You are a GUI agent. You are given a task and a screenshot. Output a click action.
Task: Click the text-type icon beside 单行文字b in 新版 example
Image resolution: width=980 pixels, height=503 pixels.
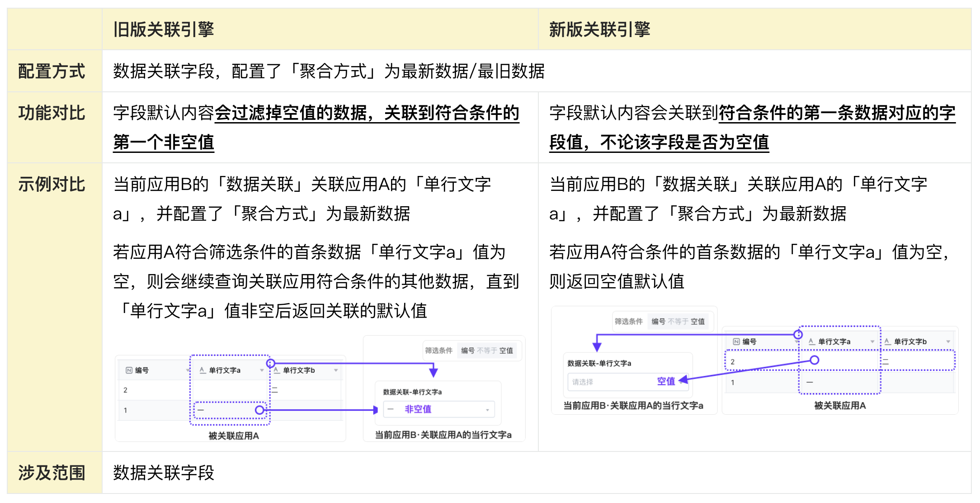(888, 342)
